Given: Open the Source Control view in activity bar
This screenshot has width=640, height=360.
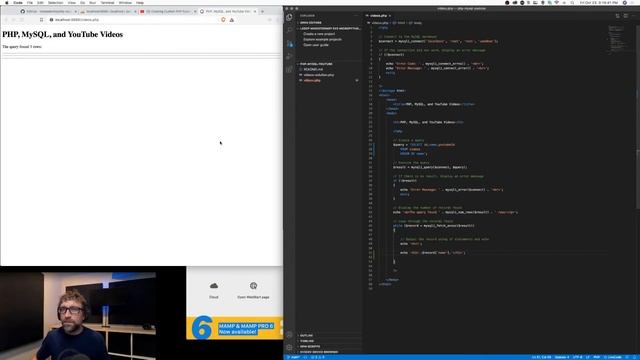Looking at the screenshot, I should pyautogui.click(x=289, y=44).
